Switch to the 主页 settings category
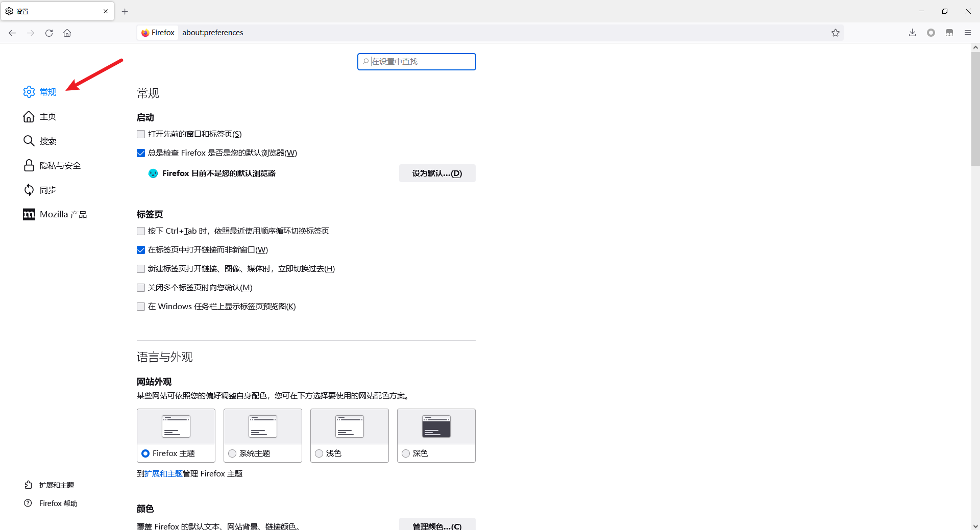Screen dimensions: 980x530 pos(40,116)
